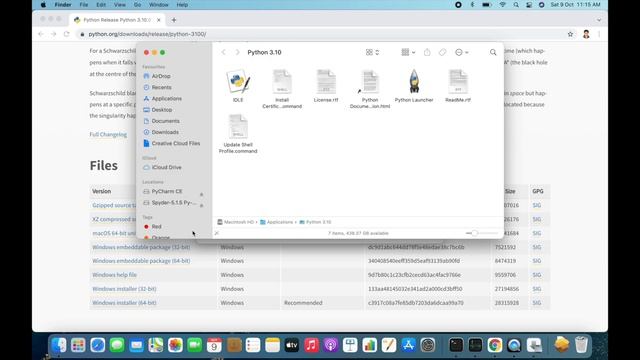640x360 pixels.
Task: Click the Chrome profile avatar
Action: point(586,34)
